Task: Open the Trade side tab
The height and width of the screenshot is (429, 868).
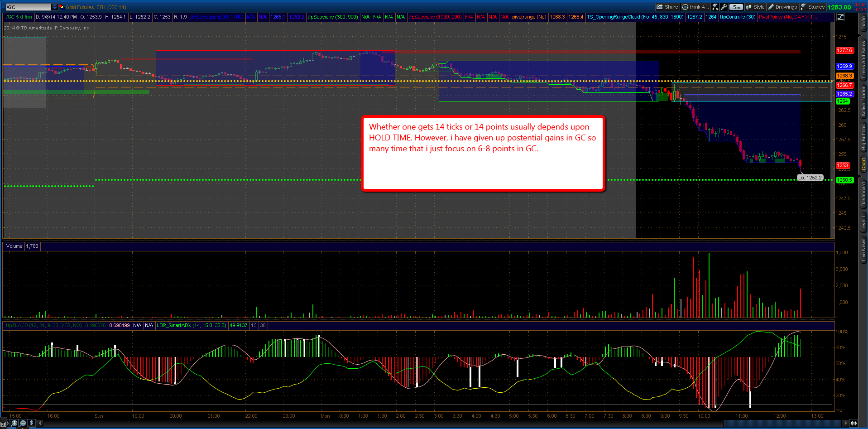Action: pos(863,24)
